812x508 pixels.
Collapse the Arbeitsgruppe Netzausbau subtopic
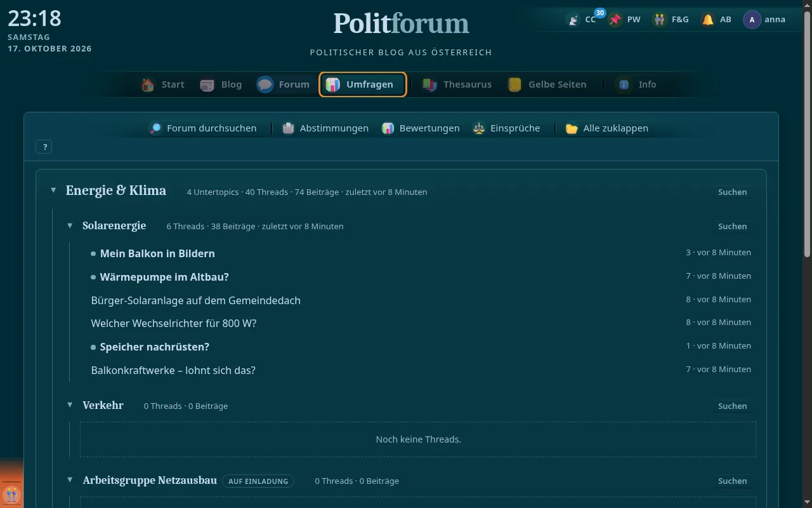pos(70,480)
